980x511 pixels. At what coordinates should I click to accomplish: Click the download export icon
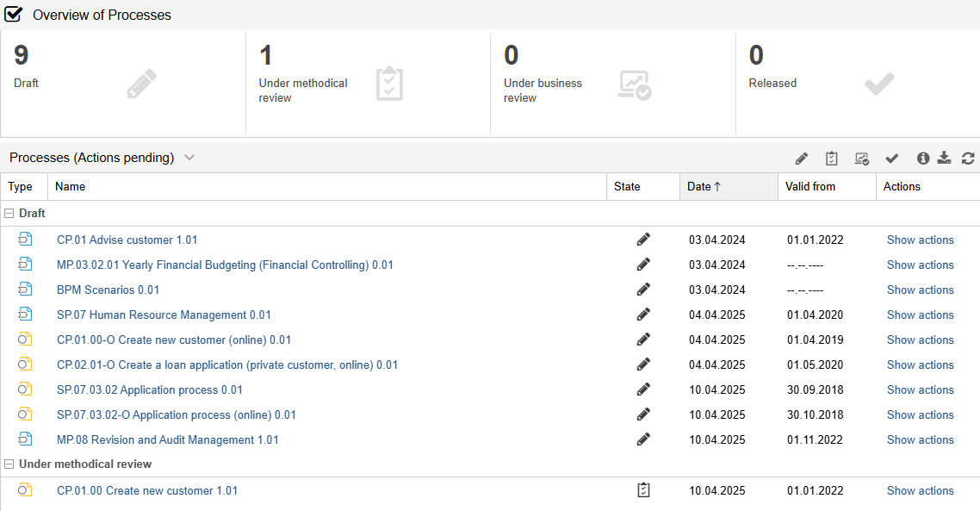pyautogui.click(x=944, y=158)
